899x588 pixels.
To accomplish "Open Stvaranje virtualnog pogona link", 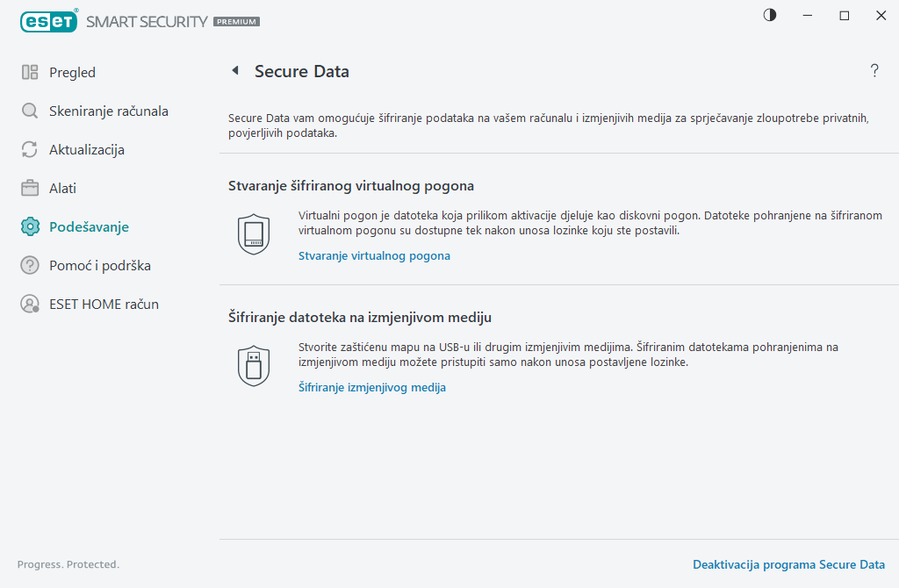I will [x=374, y=255].
